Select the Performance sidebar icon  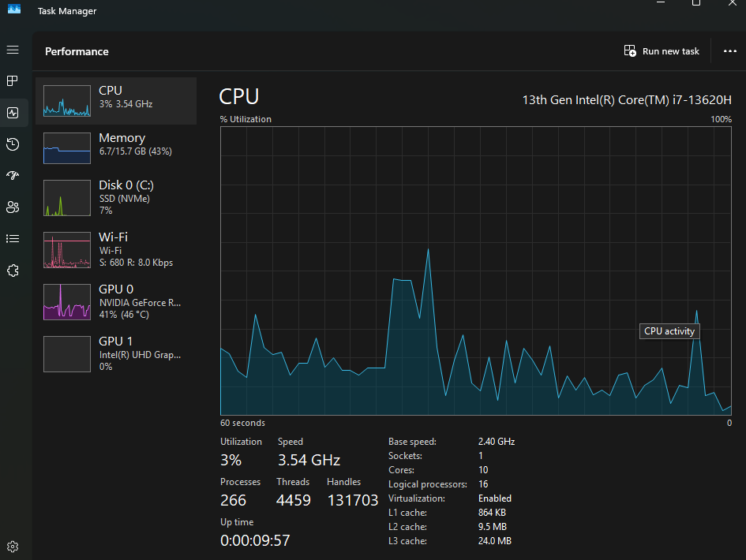[13, 113]
